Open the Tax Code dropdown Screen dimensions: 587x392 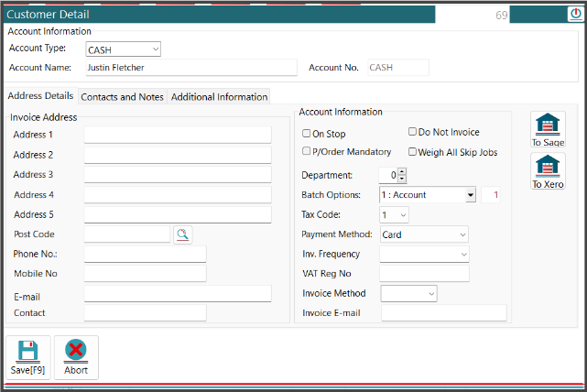pos(394,215)
